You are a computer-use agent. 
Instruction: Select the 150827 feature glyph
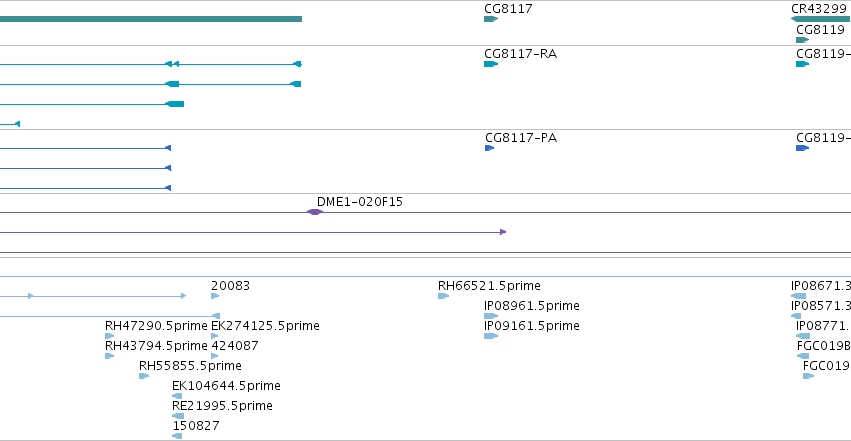tap(177, 436)
